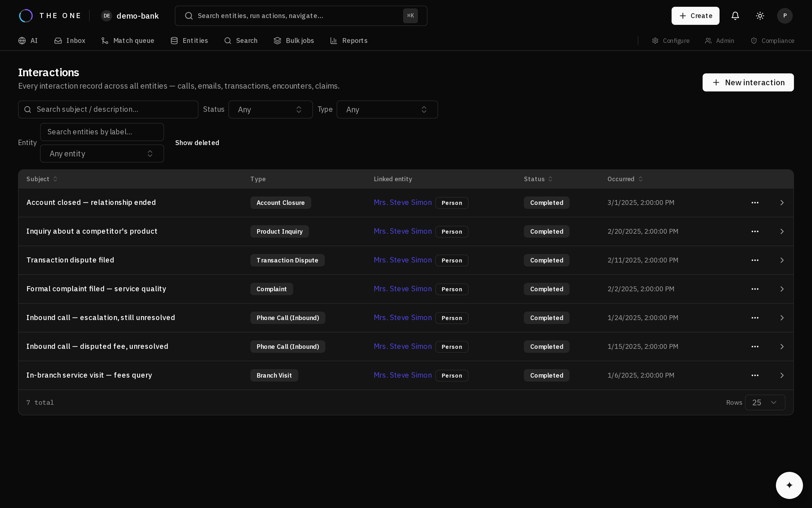The height and width of the screenshot is (508, 812).
Task: Open the Any entity dropdown
Action: (x=102, y=154)
